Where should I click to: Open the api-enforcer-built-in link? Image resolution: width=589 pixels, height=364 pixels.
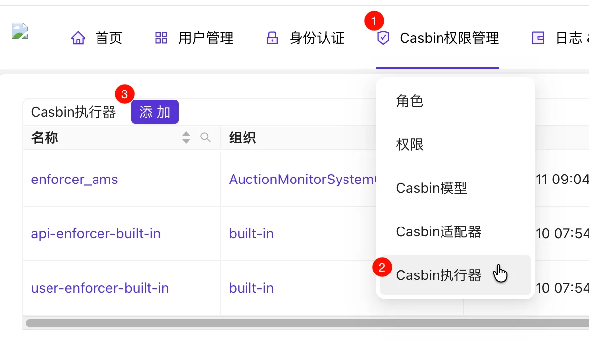(x=96, y=233)
